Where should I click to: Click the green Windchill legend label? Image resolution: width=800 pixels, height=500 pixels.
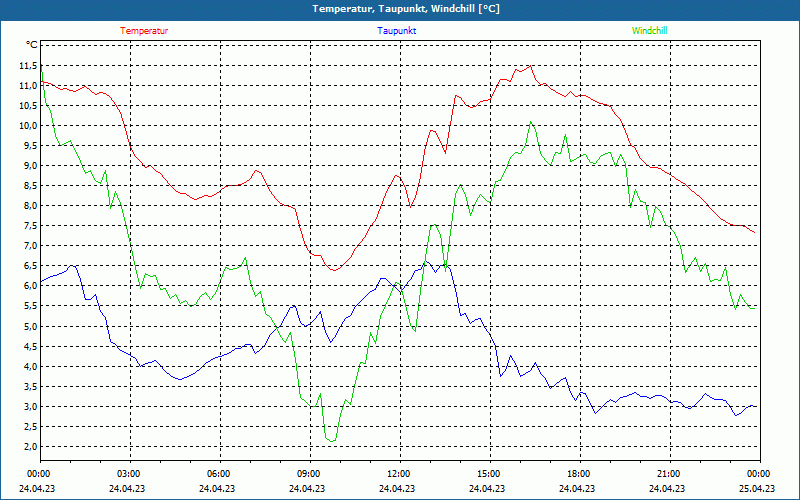[649, 31]
